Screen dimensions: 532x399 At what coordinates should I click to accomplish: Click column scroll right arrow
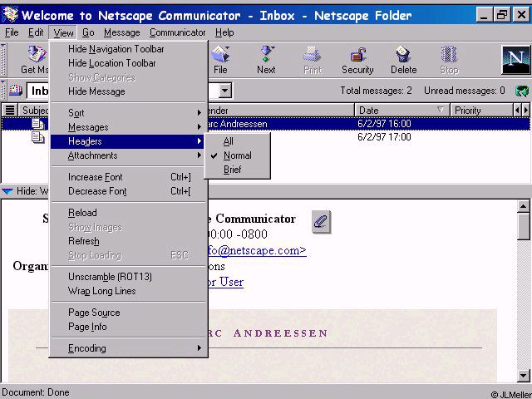[526, 111]
